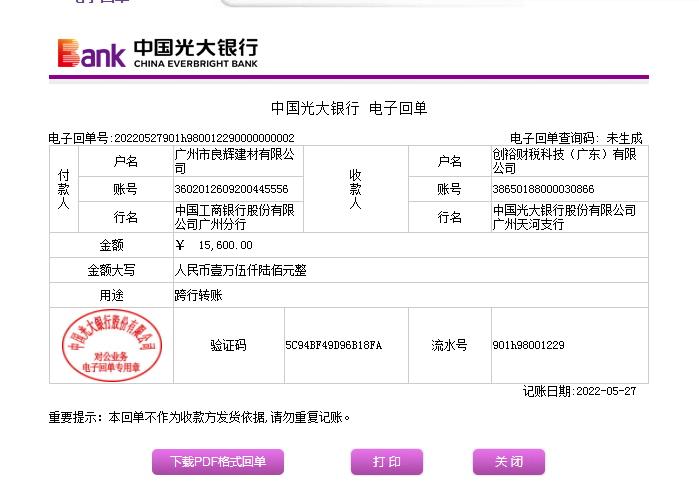Click the 下载PDF格式回单 button

(x=218, y=461)
